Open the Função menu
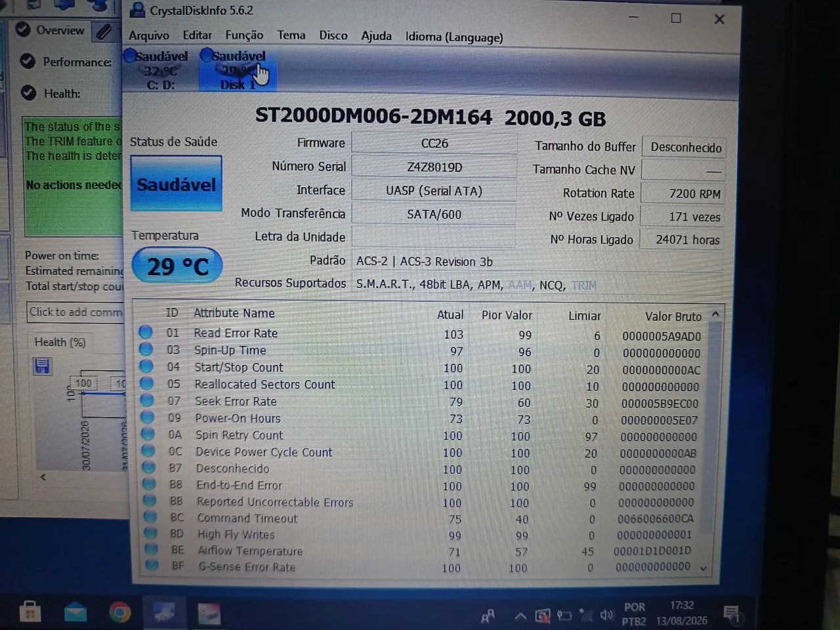 [x=244, y=35]
